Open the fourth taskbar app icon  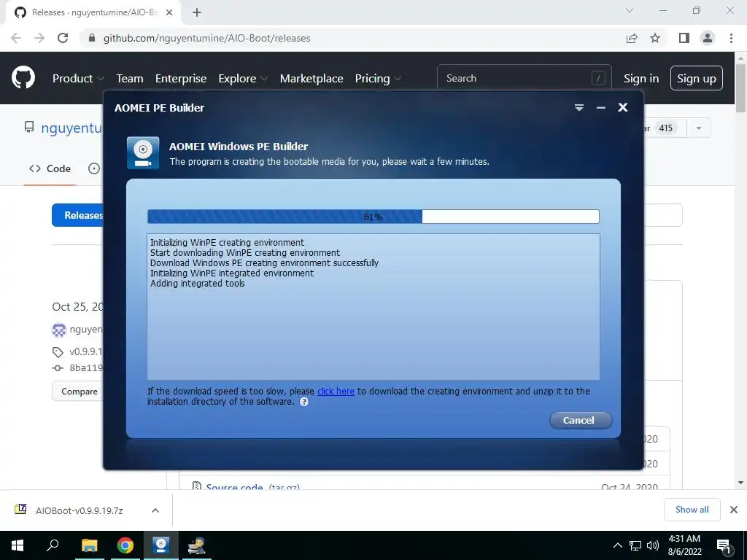(x=196, y=545)
